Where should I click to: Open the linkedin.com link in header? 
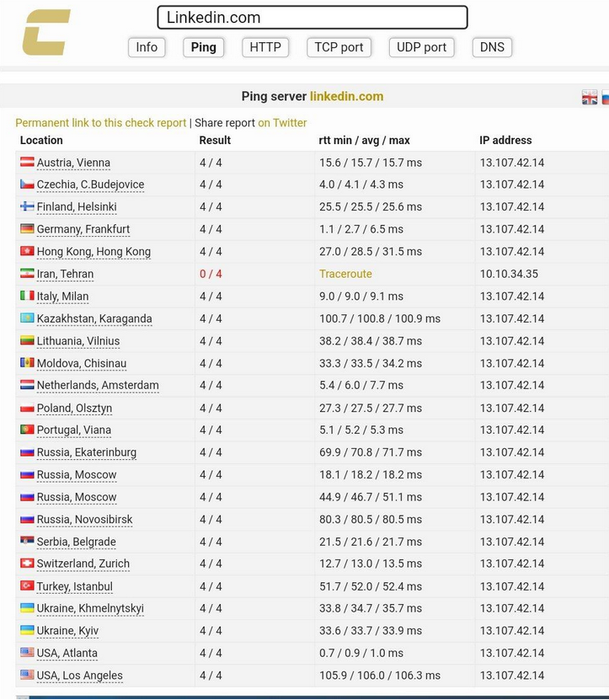pyautogui.click(x=346, y=96)
